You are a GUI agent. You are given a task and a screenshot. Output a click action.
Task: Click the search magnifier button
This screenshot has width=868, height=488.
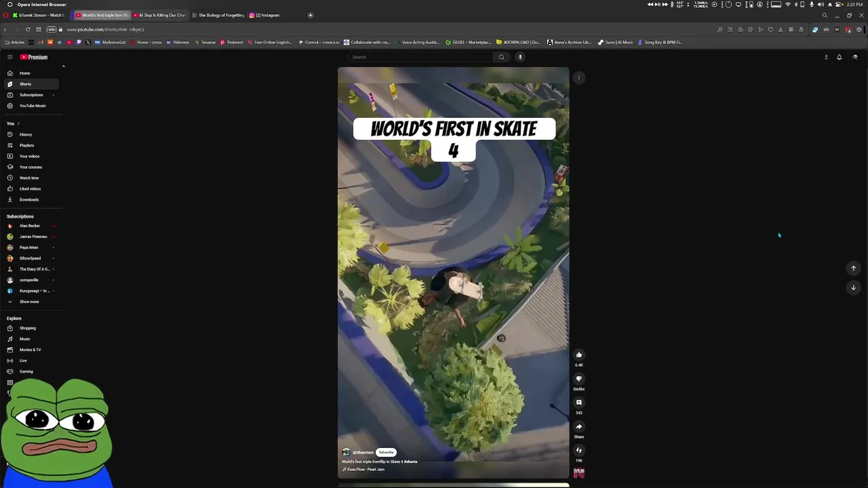tap(501, 57)
